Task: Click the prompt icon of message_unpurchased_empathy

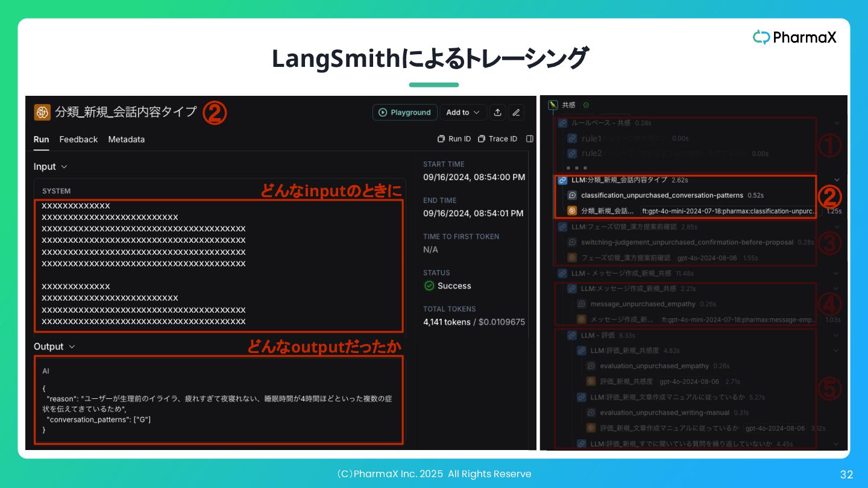Action: (582, 304)
